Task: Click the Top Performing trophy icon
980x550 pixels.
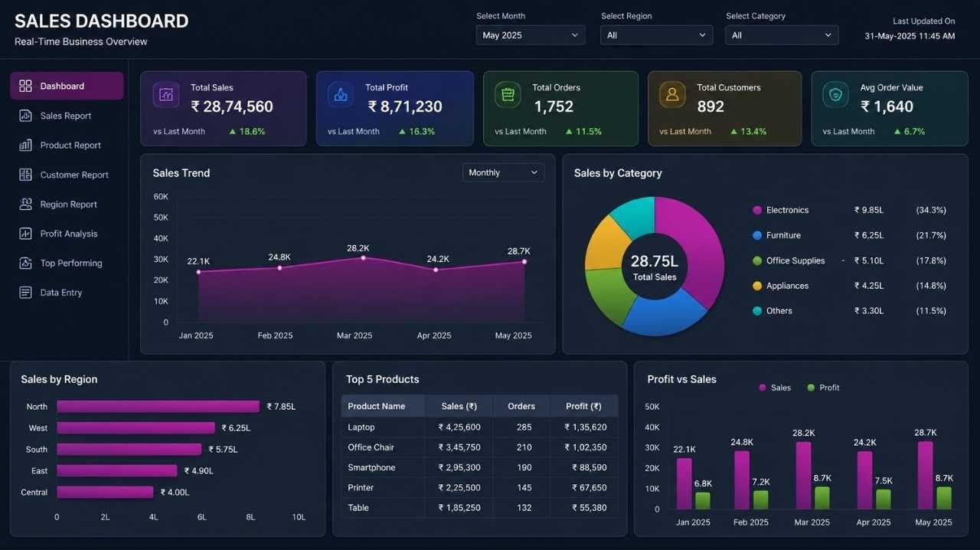Action: tap(25, 263)
